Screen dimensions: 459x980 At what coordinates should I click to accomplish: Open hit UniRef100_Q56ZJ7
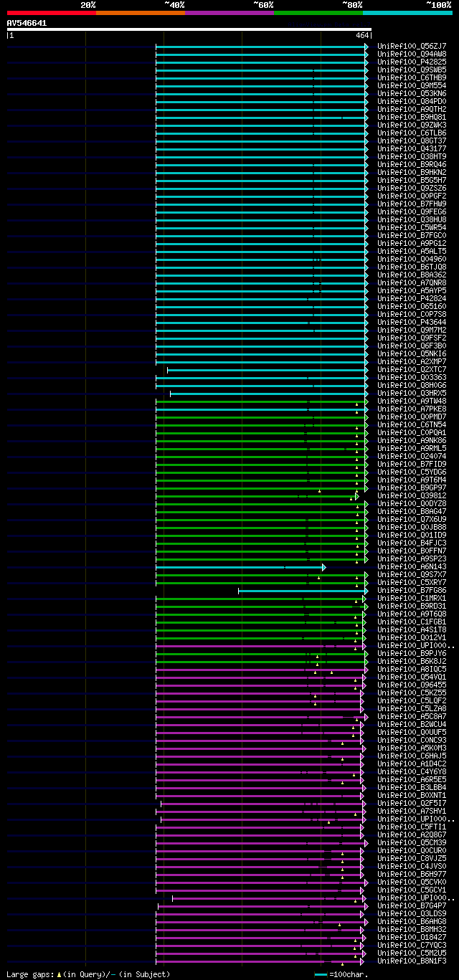point(412,46)
